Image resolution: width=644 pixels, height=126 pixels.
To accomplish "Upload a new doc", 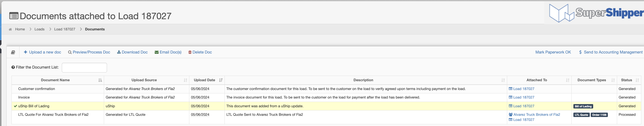I will pyautogui.click(x=43, y=52).
